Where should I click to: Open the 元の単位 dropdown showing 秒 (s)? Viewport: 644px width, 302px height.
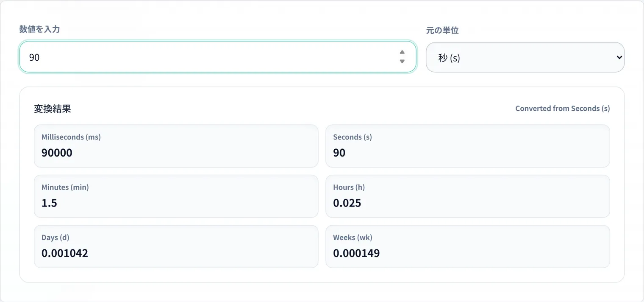click(x=525, y=57)
